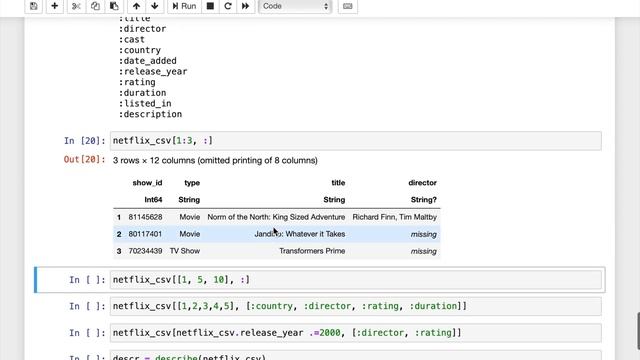The image size is (640, 360).
Task: Click the director column header
Action: pyautogui.click(x=422, y=183)
